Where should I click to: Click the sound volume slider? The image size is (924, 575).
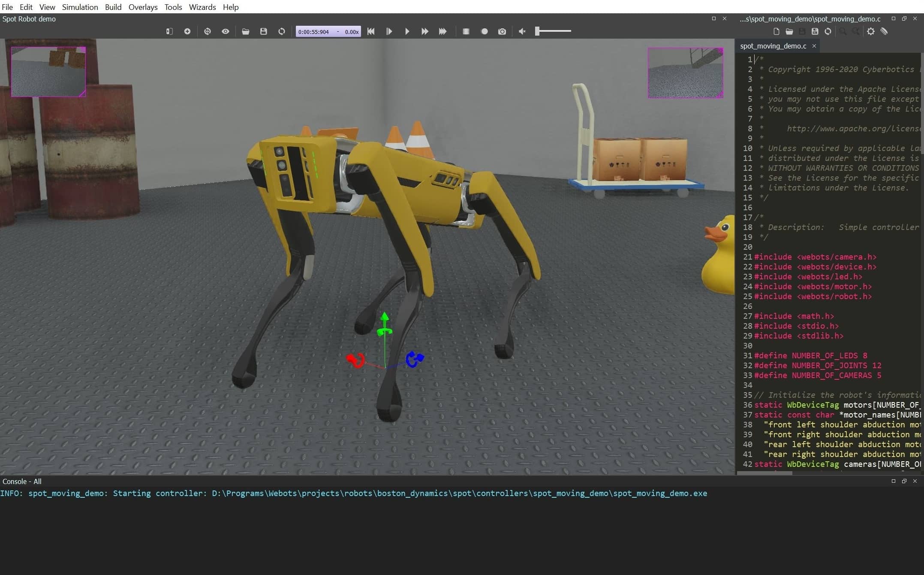tap(553, 31)
